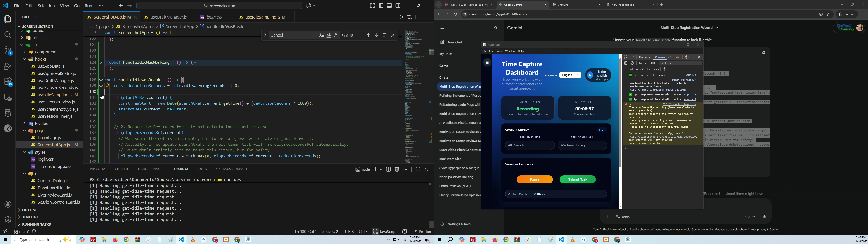Toggle device toolbar in DevTools
This screenshot has width=868, height=244.
(x=632, y=57)
